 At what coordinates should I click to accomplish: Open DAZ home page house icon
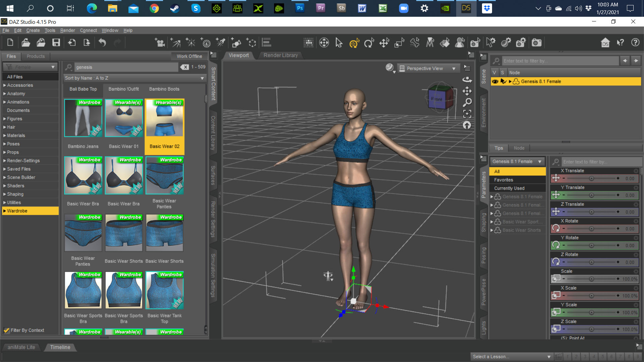click(x=605, y=43)
